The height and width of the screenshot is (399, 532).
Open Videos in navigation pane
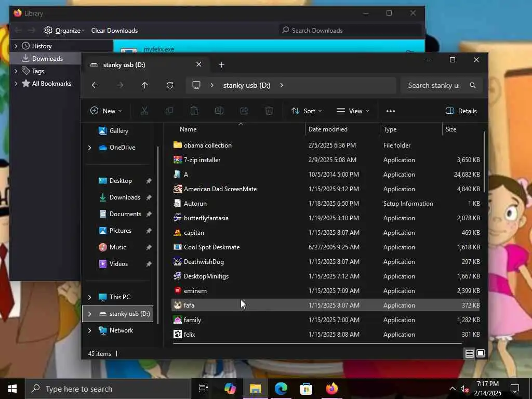(x=118, y=263)
